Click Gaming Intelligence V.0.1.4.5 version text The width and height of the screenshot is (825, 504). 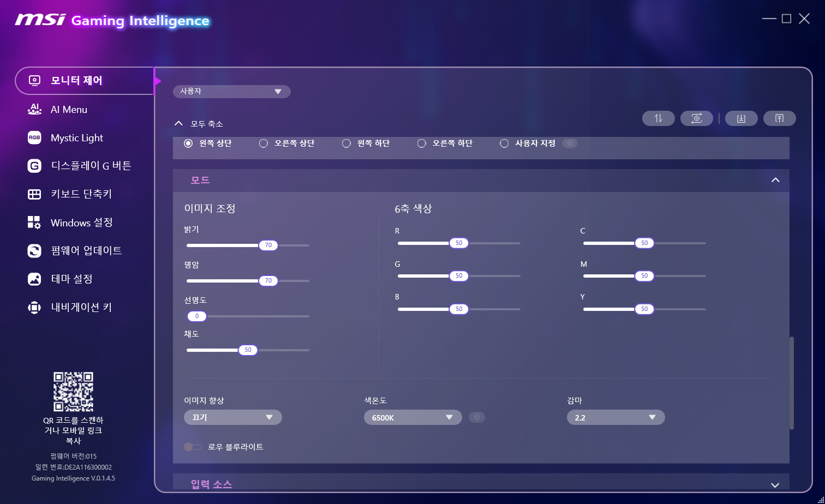tap(73, 478)
